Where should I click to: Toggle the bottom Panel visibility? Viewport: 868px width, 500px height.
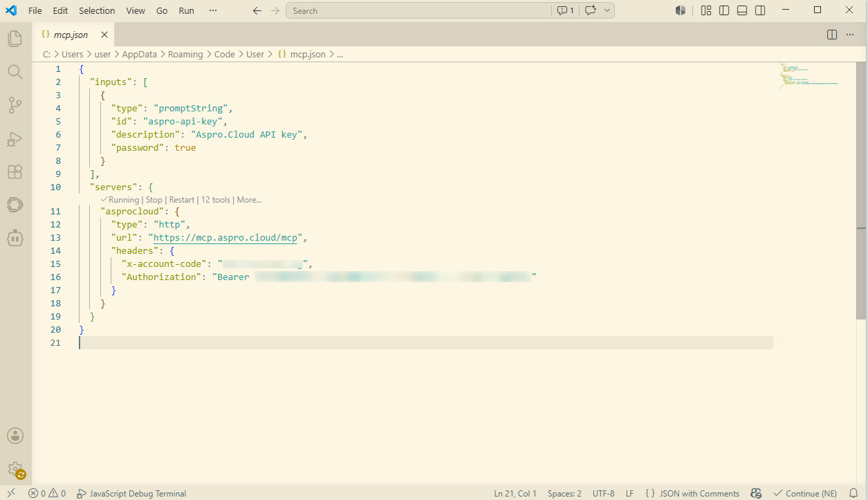[742, 10]
